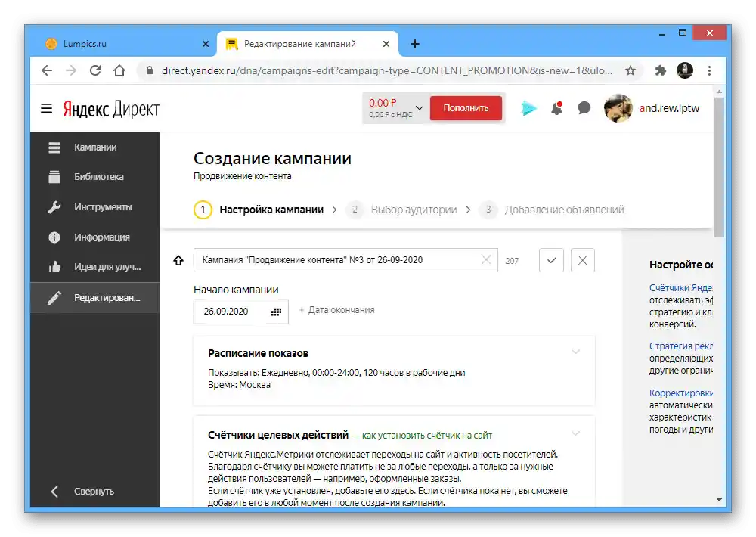This screenshot has height=537, width=756.
Task: Bookmark this page with star icon
Action: 631,70
